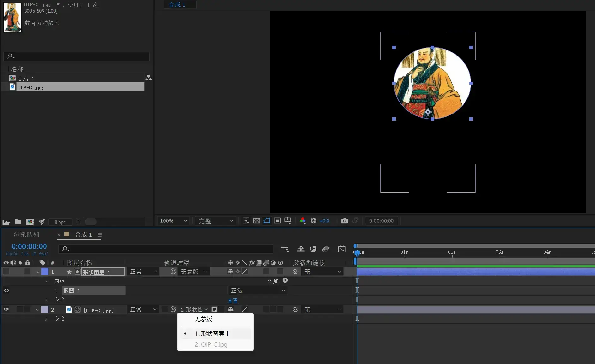This screenshot has width=595, height=364.
Task: Collapse the 形状图层 1 layer
Action: click(38, 272)
